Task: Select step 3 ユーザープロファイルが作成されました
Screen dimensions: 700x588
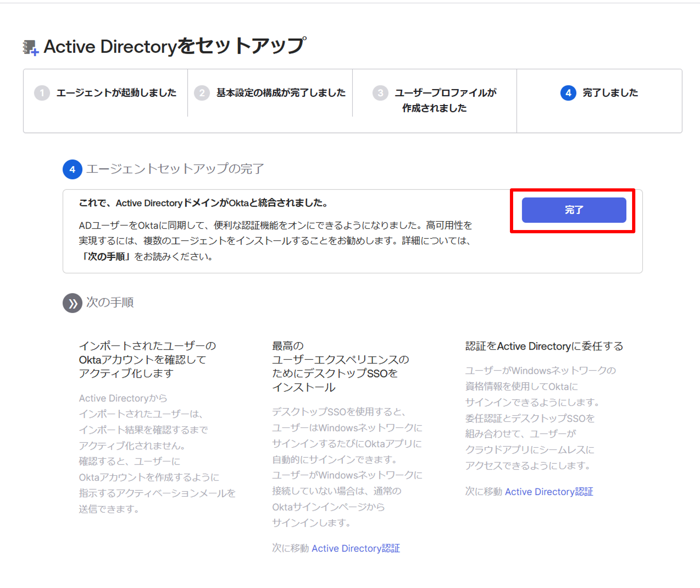Action: pos(434,100)
